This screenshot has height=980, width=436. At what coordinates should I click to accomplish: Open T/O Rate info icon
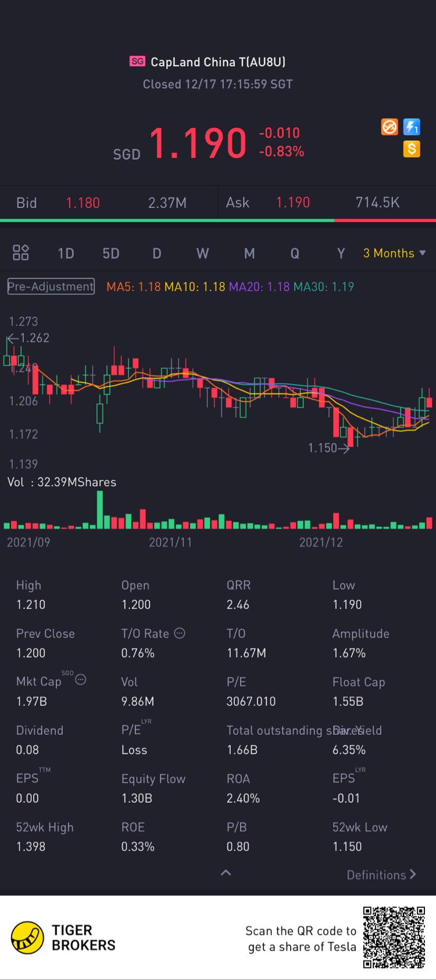(x=180, y=633)
